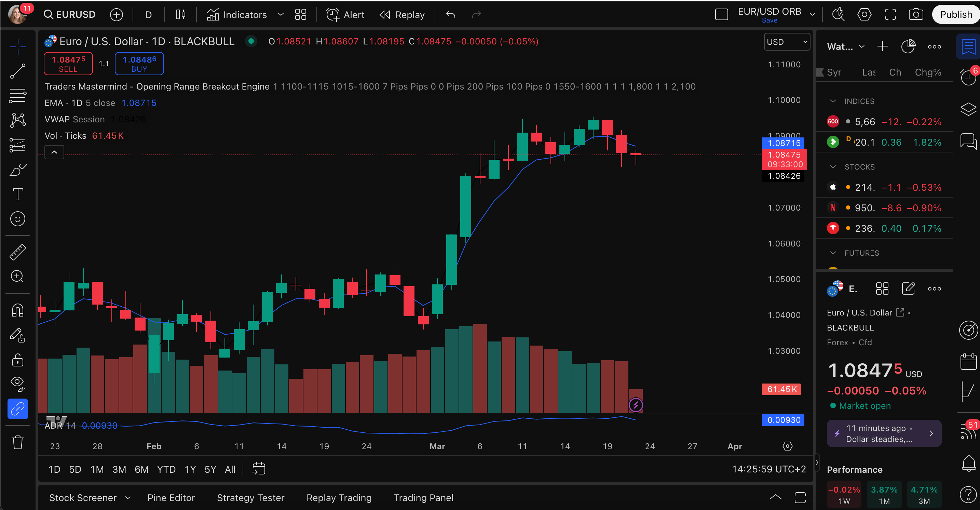The image size is (980, 510).
Task: Open the Pine Editor tab
Action: pos(171,497)
